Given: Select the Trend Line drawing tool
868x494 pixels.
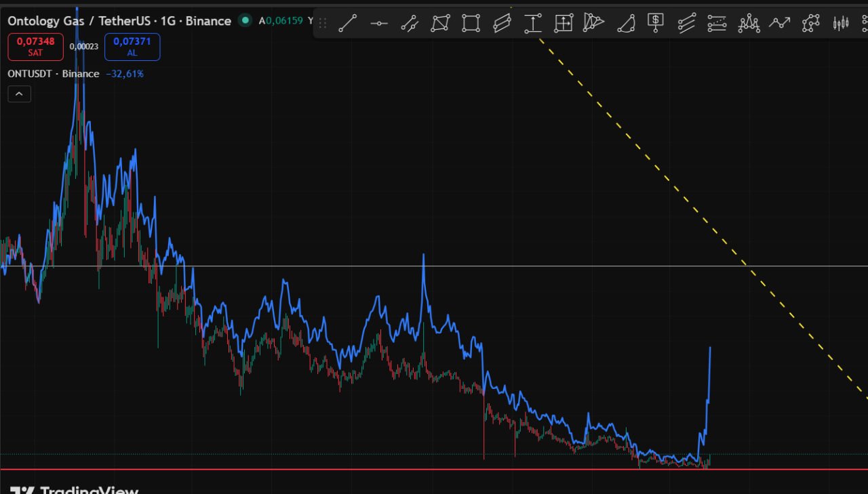Looking at the screenshot, I should pyautogui.click(x=347, y=23).
